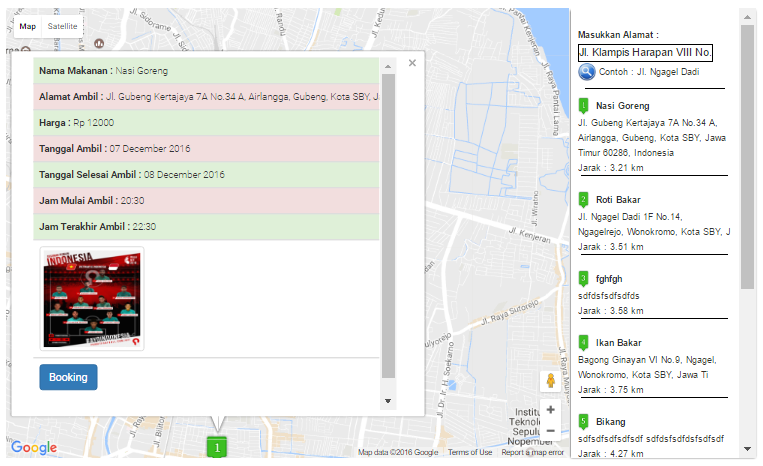Image resolution: width=763 pixels, height=466 pixels.
Task: Click Jarak 3.75 km text
Action: (x=611, y=390)
